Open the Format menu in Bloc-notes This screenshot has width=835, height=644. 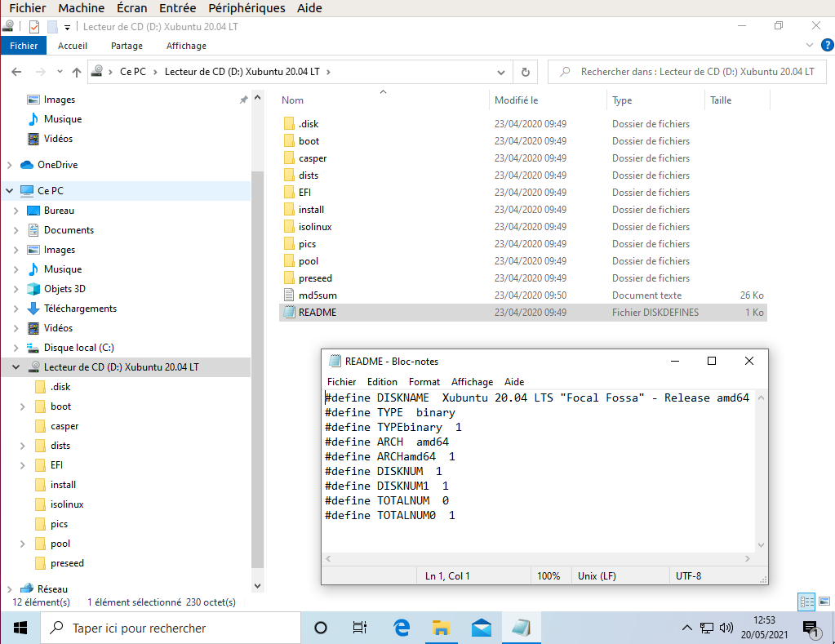click(424, 382)
